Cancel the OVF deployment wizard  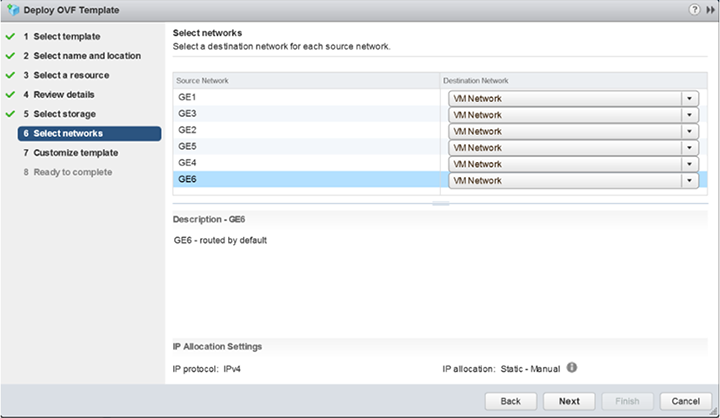click(685, 400)
